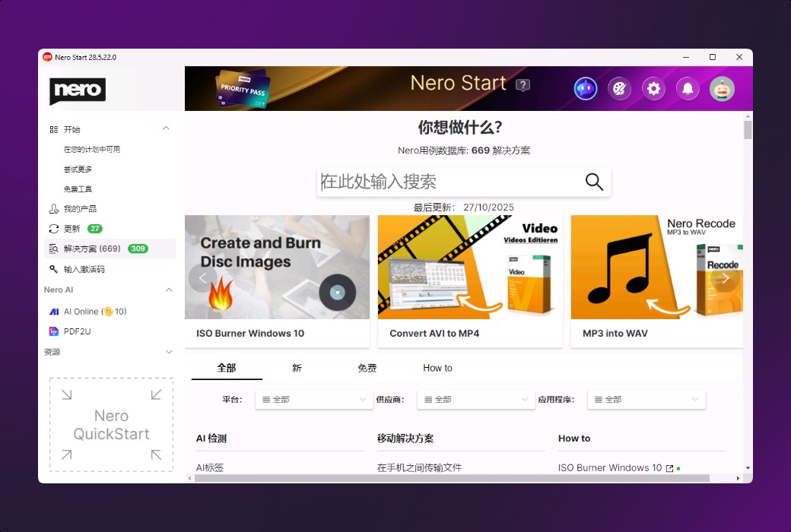Expand the 资源 sidebar section
This screenshot has height=532, width=791.
pyautogui.click(x=168, y=352)
